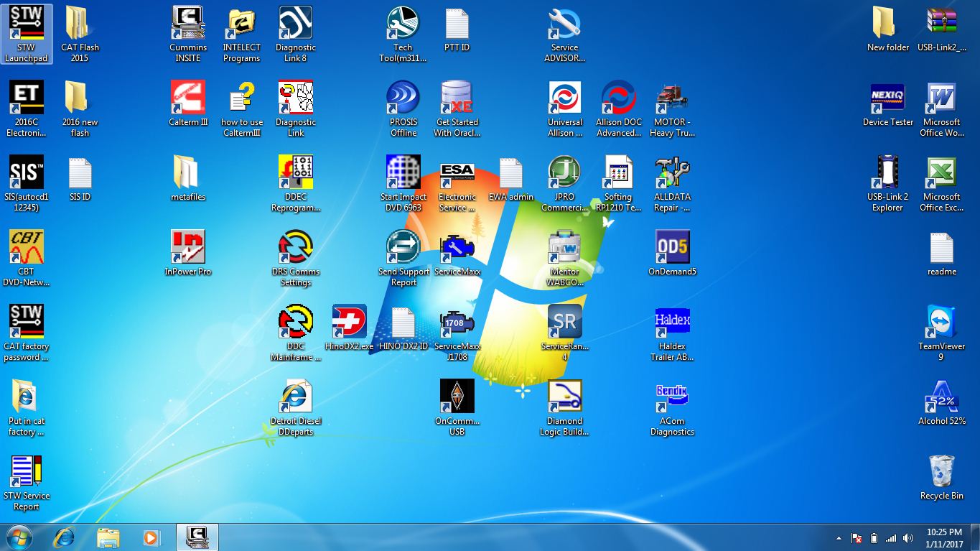Open TeamViewer 9
980x551 pixels.
coord(942,333)
